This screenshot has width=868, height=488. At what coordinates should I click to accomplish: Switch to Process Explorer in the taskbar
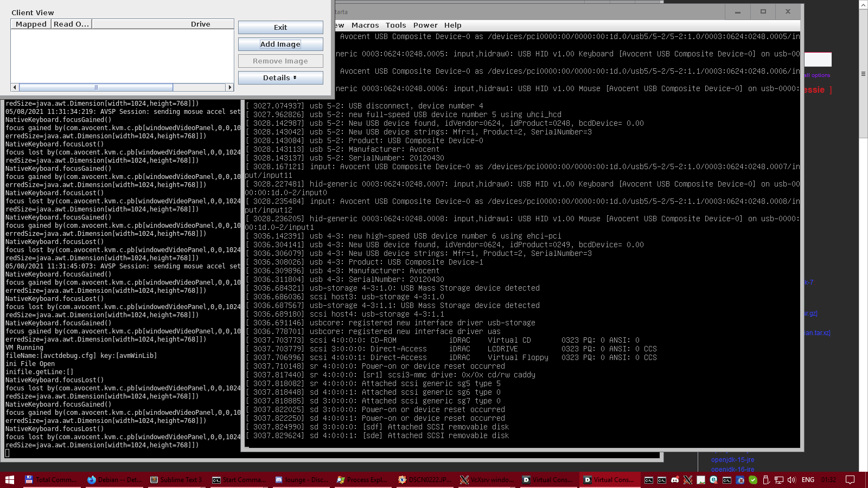[362, 480]
